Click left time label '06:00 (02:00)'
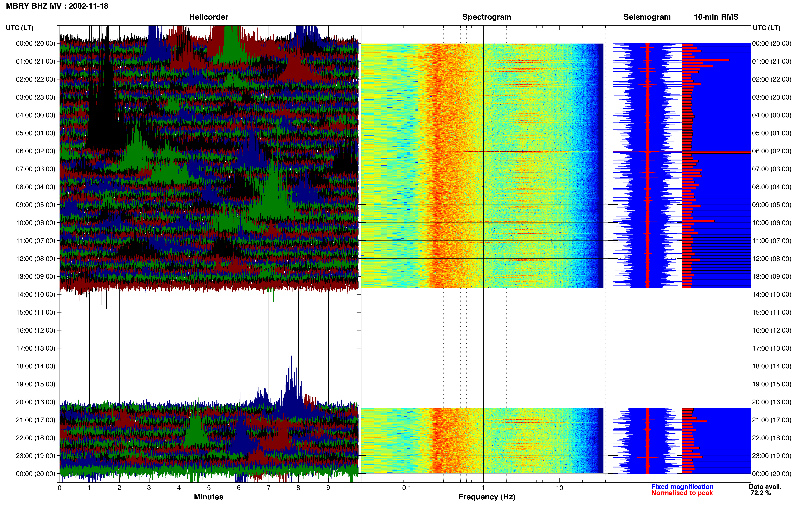This screenshot has width=812, height=508. pyautogui.click(x=36, y=151)
